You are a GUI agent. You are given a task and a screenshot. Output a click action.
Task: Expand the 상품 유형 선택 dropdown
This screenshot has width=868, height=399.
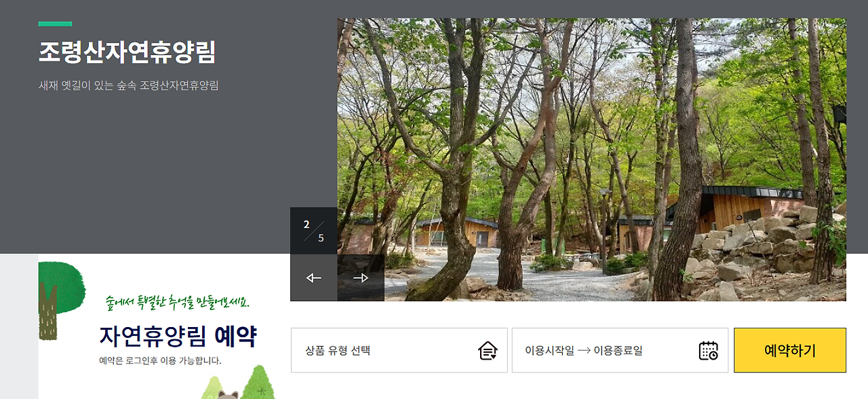pyautogui.click(x=399, y=350)
